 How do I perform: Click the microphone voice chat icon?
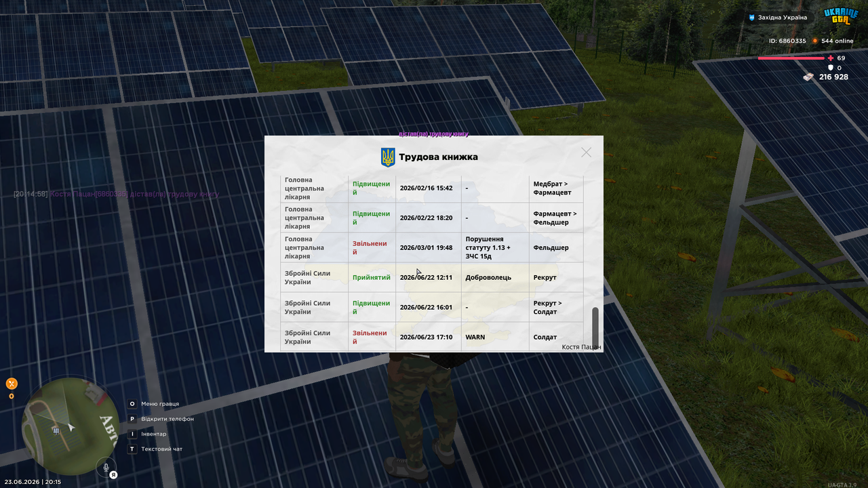pyautogui.click(x=106, y=467)
